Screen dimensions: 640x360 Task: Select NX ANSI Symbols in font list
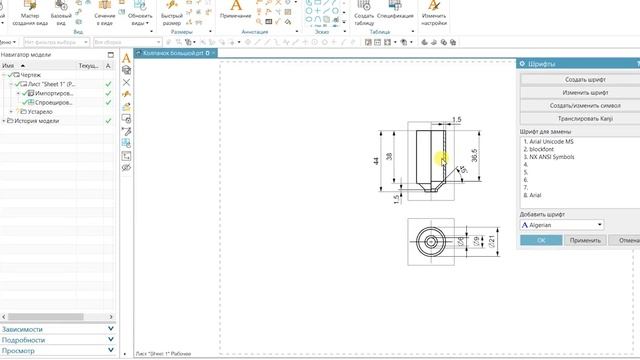coord(549,157)
